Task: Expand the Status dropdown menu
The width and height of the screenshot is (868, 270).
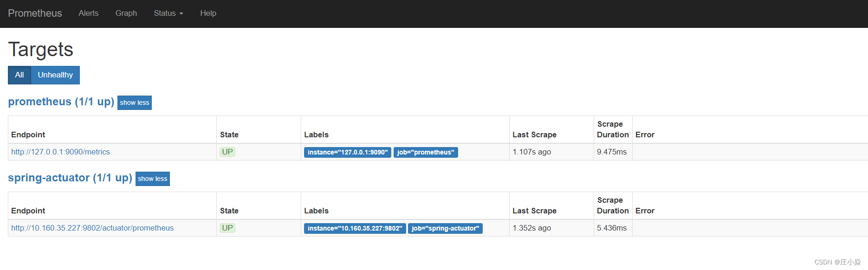Action: pos(168,13)
